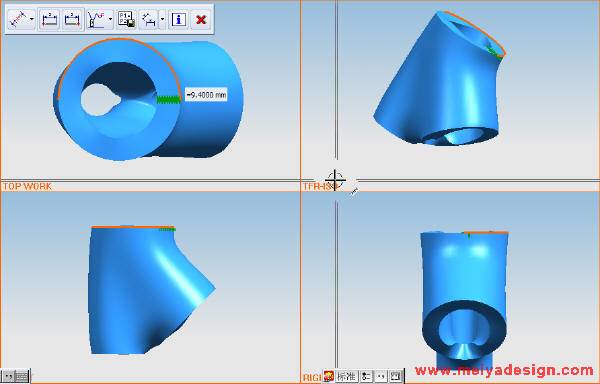Open the soft keyboard icon at right of IME bar
600x384 pixels.
(x=396, y=376)
